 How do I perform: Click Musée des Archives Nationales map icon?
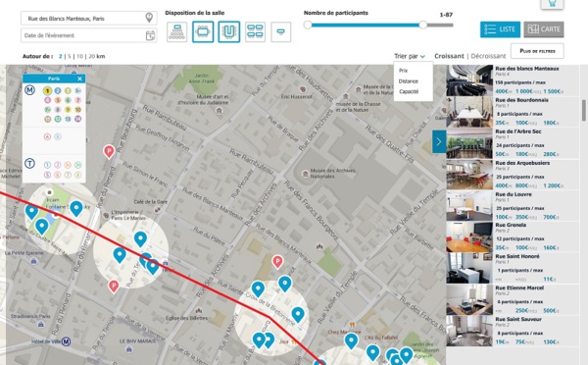[x=305, y=174]
